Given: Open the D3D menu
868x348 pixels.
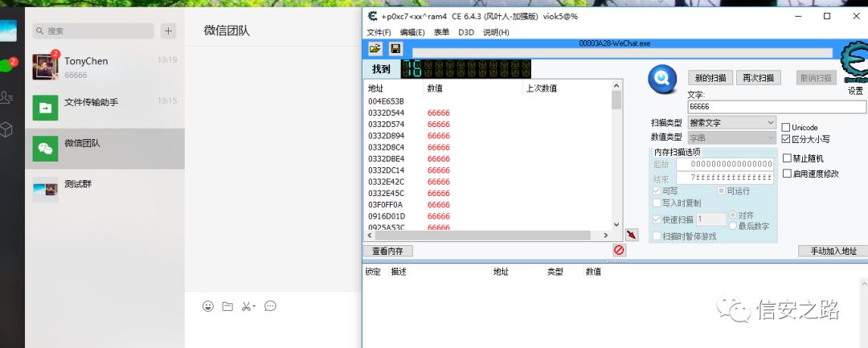Looking at the screenshot, I should point(466,32).
